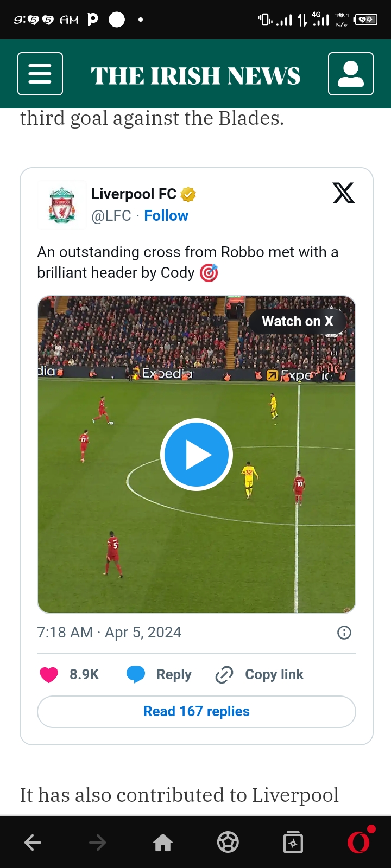Follow the Liverpool FC account
The width and height of the screenshot is (391, 868).
(x=166, y=216)
